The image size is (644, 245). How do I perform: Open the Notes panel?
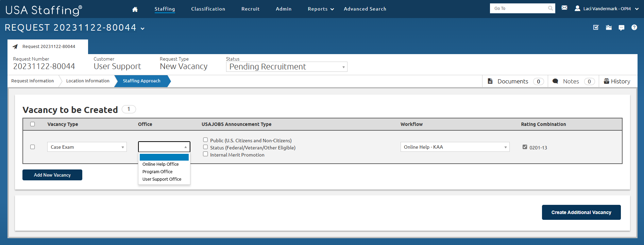point(573,81)
